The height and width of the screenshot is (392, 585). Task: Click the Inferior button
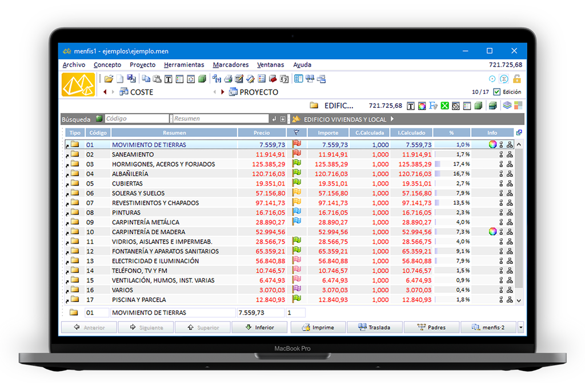point(260,328)
